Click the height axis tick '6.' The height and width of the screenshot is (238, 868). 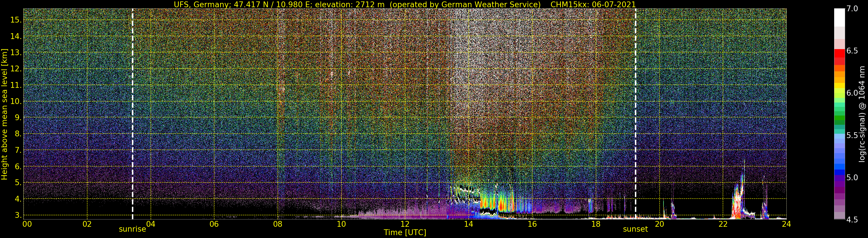(x=18, y=166)
